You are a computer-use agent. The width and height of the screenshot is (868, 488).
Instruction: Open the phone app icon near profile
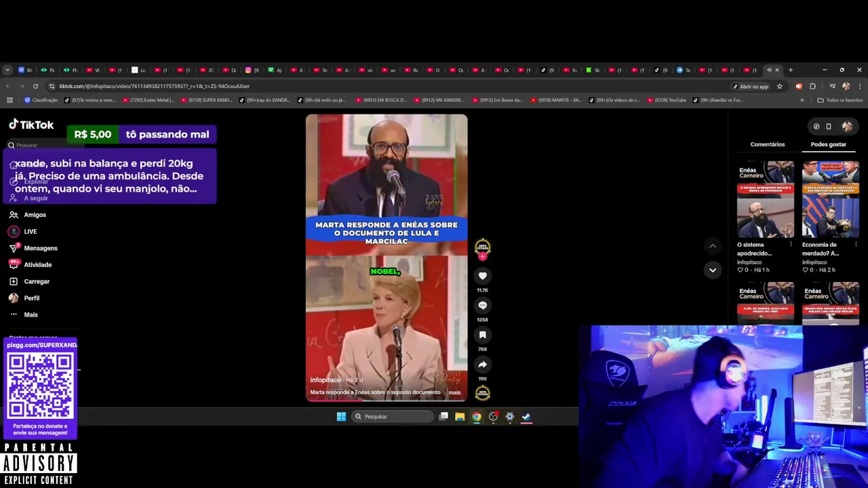(828, 126)
